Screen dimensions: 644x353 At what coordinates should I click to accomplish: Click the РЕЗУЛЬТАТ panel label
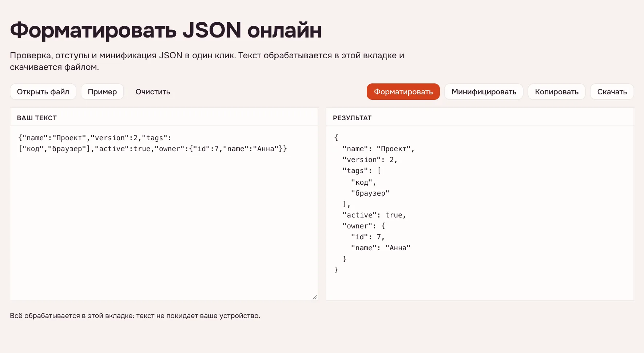click(x=352, y=118)
